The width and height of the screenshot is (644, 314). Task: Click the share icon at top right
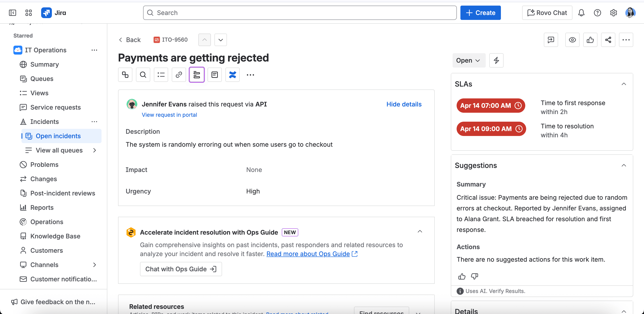(x=608, y=40)
